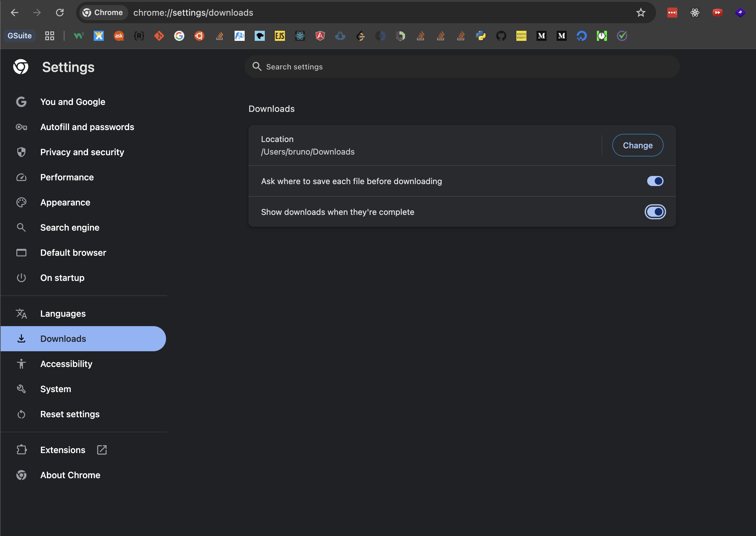Open the Apps grid shortcut in bookmarks bar
This screenshot has width=756, height=536.
click(50, 36)
